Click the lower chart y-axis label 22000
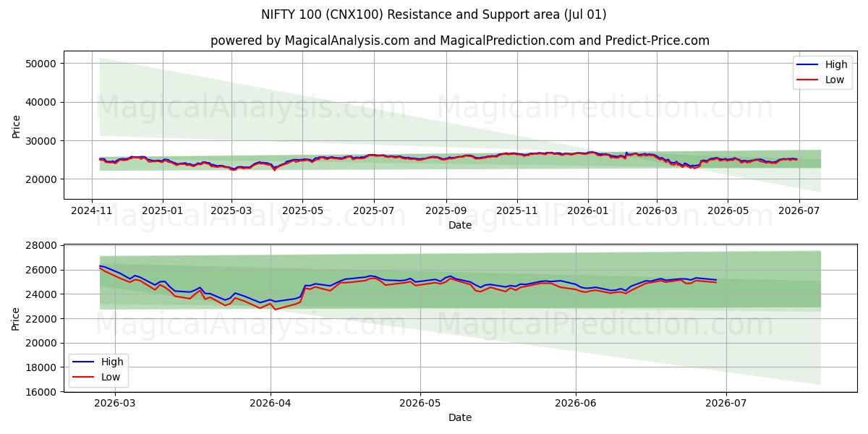Viewport: 868px width, 434px height. point(43,319)
